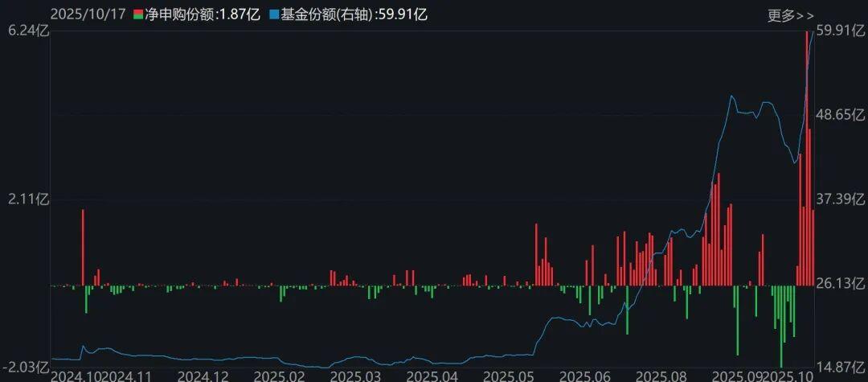Select the 2024.12 x-axis date marker
868x382 pixels.
click(203, 376)
